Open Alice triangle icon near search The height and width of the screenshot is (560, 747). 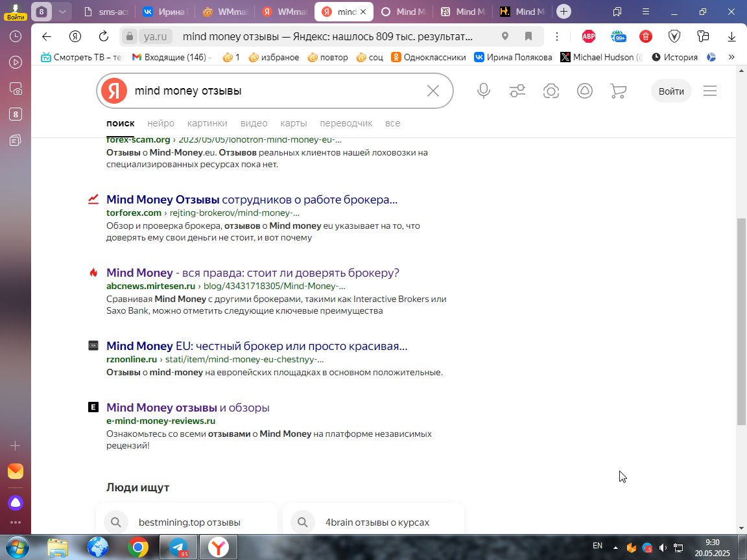tap(584, 91)
